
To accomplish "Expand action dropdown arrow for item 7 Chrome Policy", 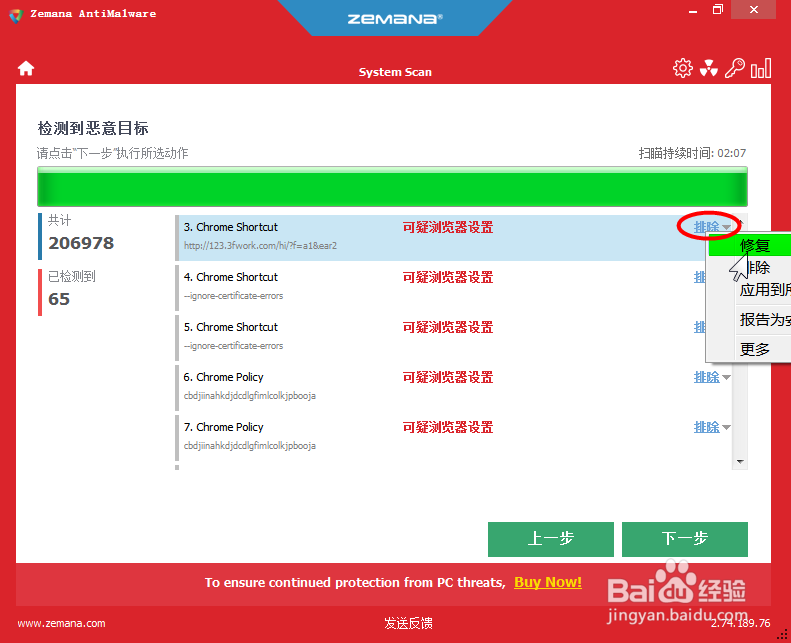I will tap(726, 427).
